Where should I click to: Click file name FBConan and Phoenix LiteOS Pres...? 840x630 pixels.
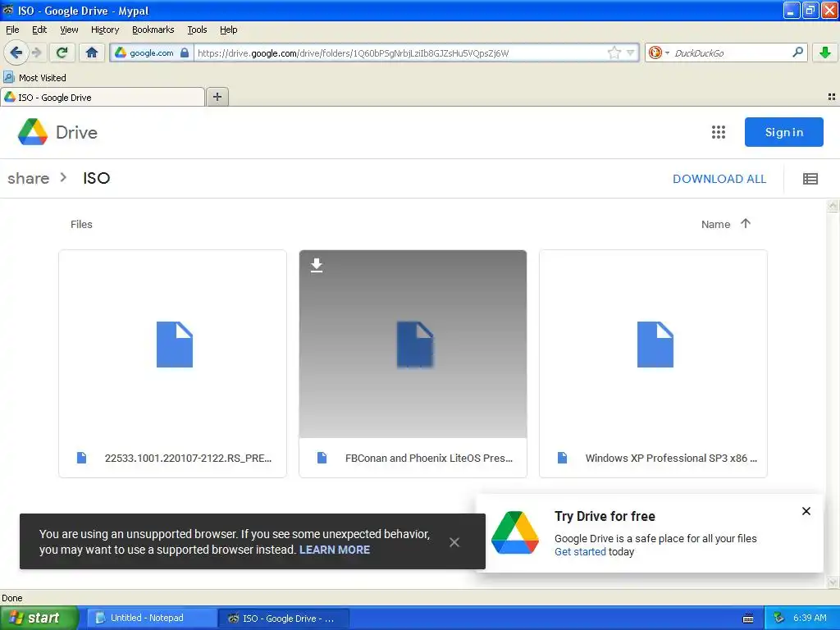pos(428,458)
